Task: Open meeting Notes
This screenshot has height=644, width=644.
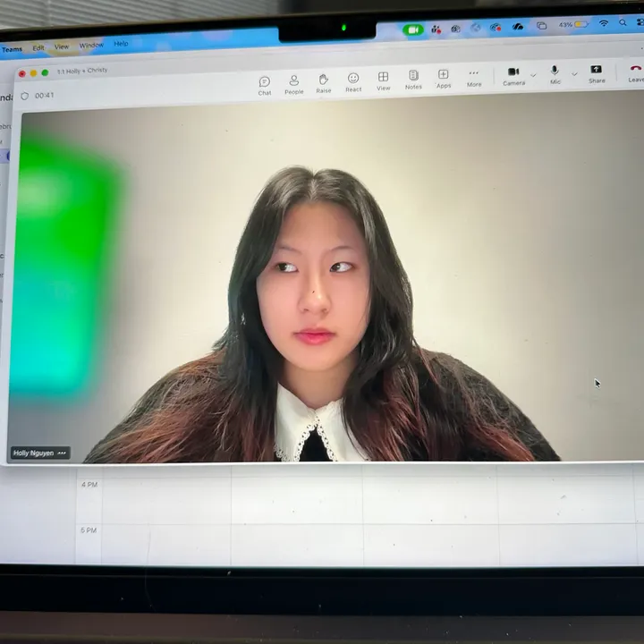Action: click(413, 80)
